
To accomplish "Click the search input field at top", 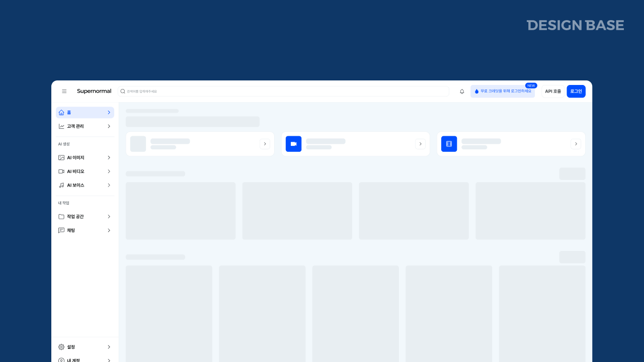I will click(x=282, y=91).
